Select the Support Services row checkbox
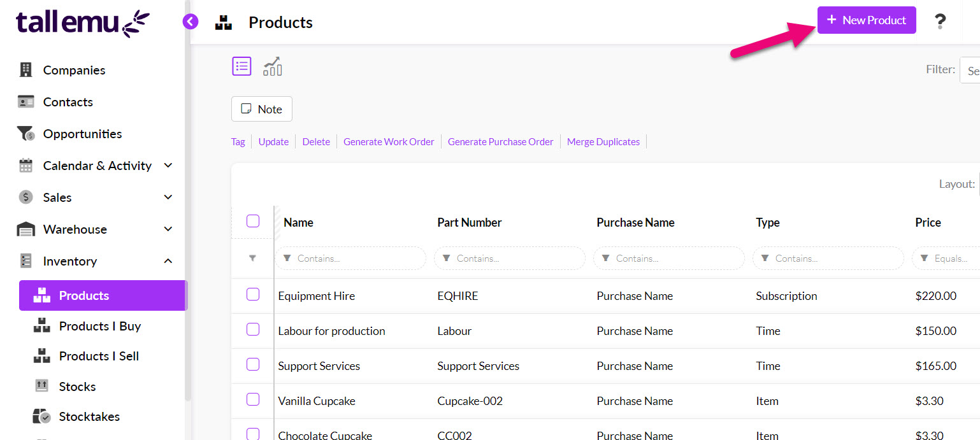Screen dimensions: 980x440 [x=253, y=364]
